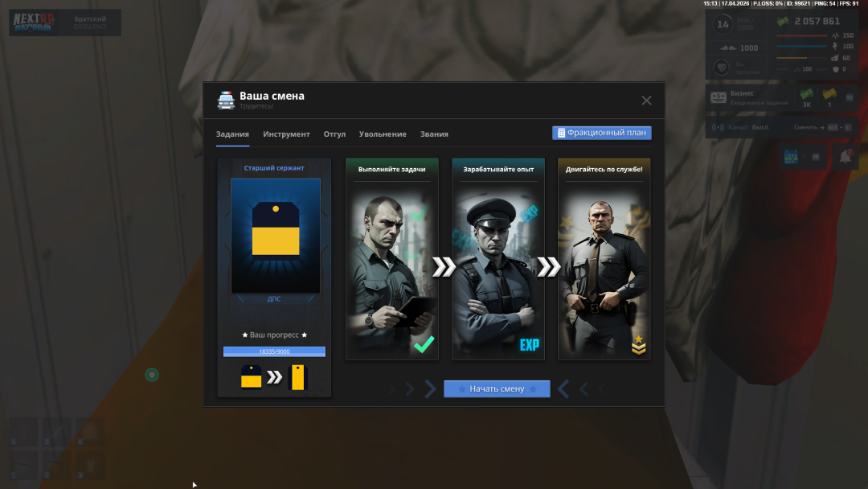The image size is (868, 489).
Task: Click the Business daily task icon
Action: 718,98
